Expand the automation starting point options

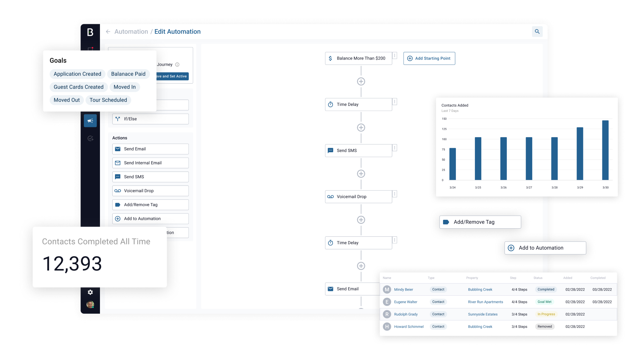[x=429, y=58]
